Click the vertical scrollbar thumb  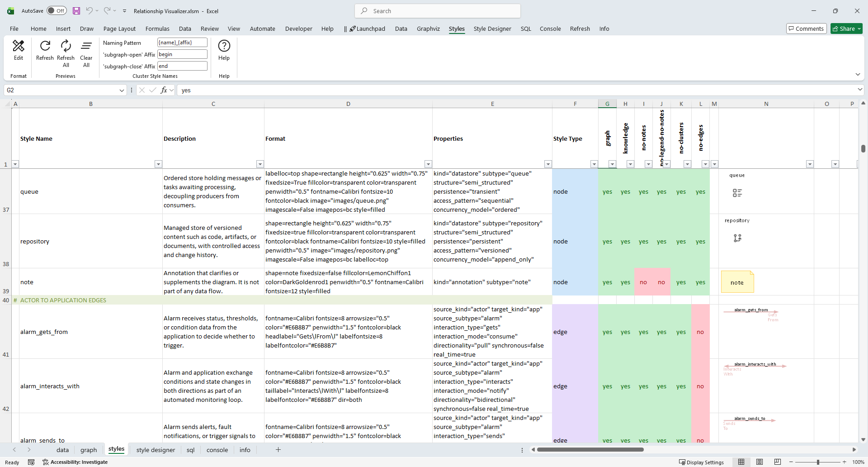(863, 148)
